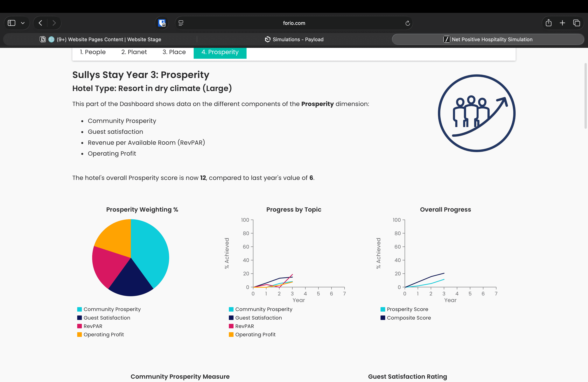The width and height of the screenshot is (588, 382).
Task: Click the forio.com address bar
Action: click(x=294, y=23)
